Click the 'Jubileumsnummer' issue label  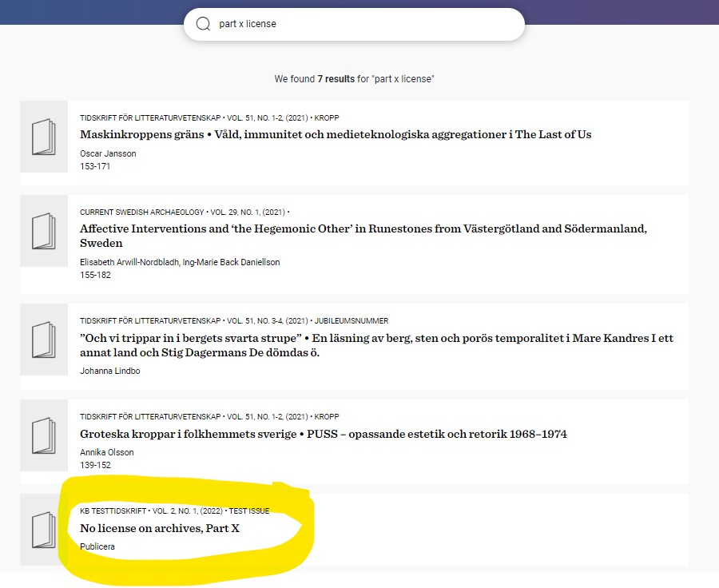coord(352,321)
